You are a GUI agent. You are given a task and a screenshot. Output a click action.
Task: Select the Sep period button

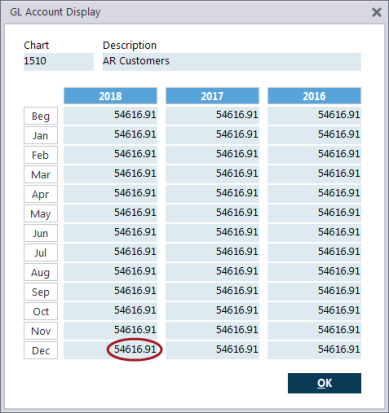tap(41, 292)
